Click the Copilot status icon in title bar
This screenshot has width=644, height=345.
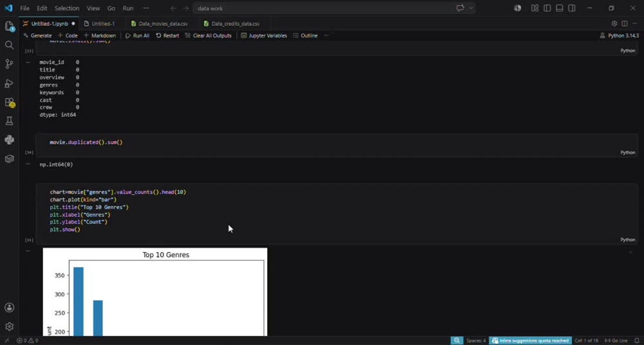point(518,8)
